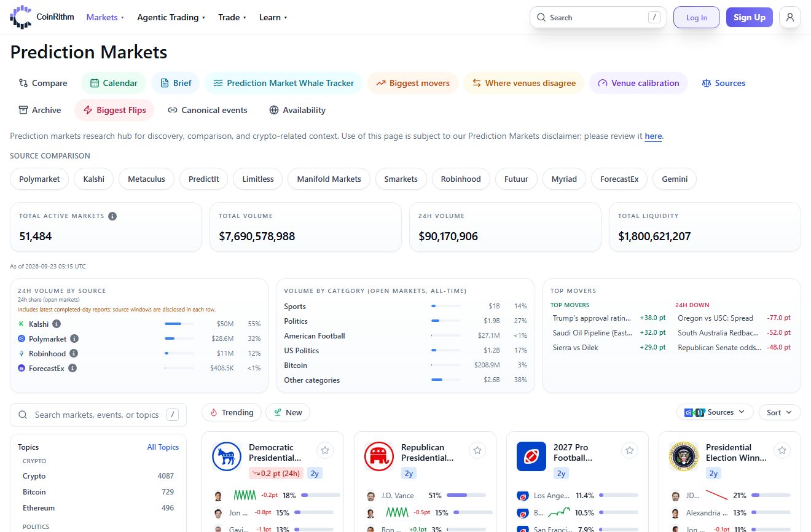Select the Bitcoin topic
The image size is (811, 532).
98,492
